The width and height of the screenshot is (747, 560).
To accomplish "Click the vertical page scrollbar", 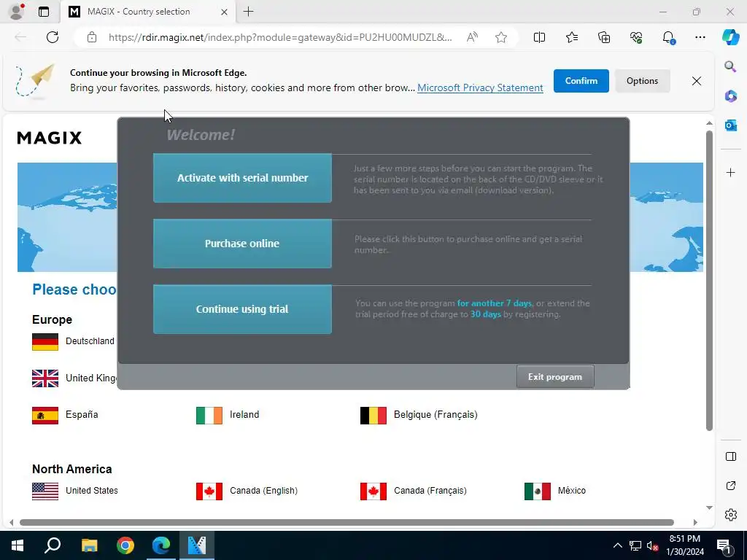I will coord(709,280).
